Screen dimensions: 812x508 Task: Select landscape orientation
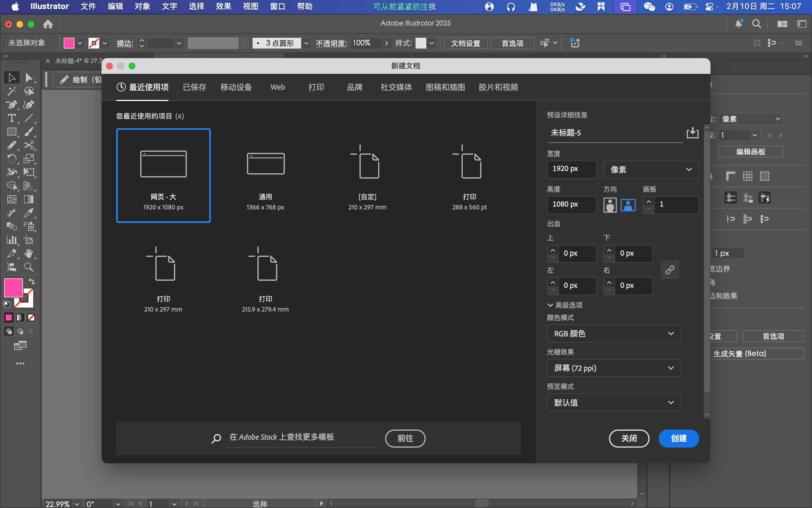click(x=628, y=205)
